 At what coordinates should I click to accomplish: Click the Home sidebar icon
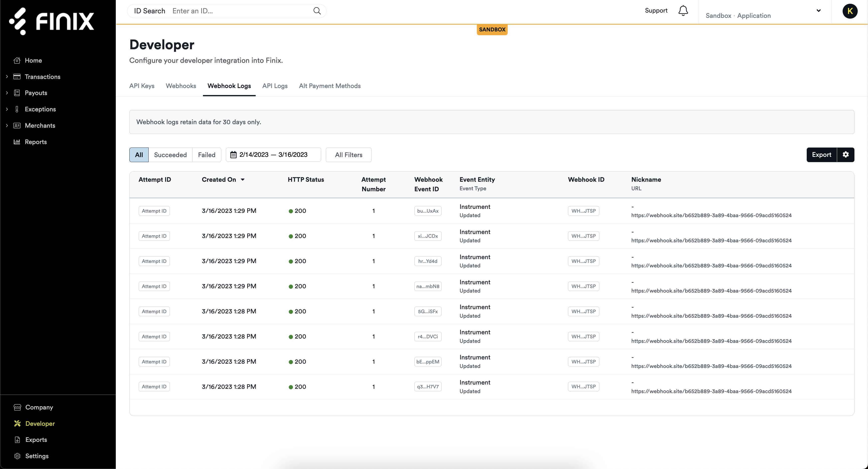(17, 60)
